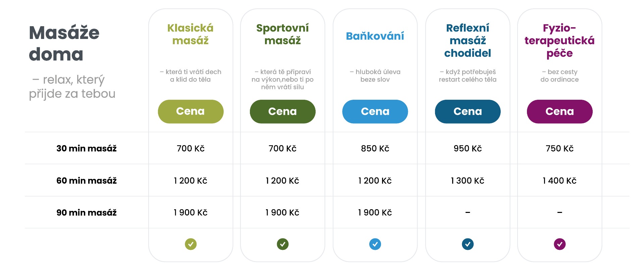
Task: Click the blue Cena button for Baňkování
Action: [x=375, y=111]
